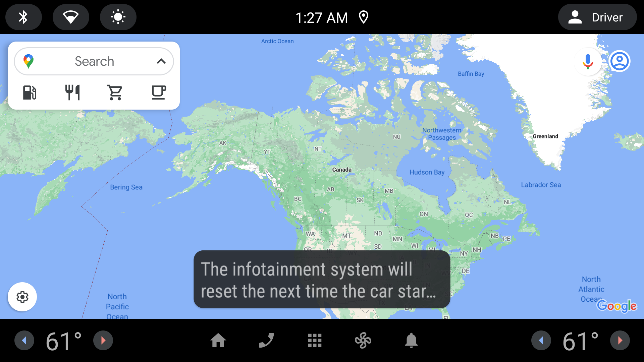Screen dimensions: 644x362
Task: Toggle the Bluetooth connection
Action: tap(22, 17)
